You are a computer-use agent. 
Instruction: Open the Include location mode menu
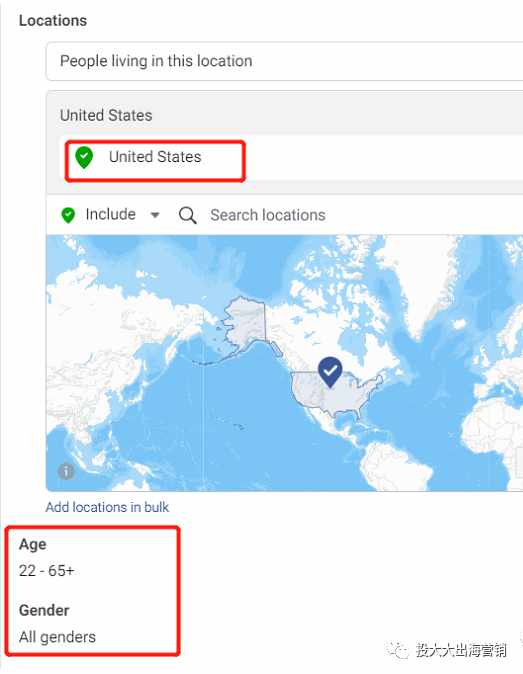tap(110, 214)
